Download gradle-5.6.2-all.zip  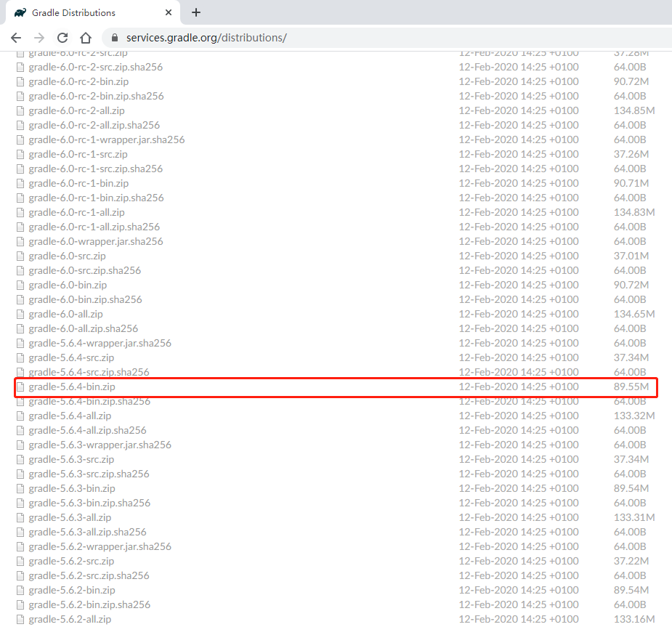click(70, 619)
